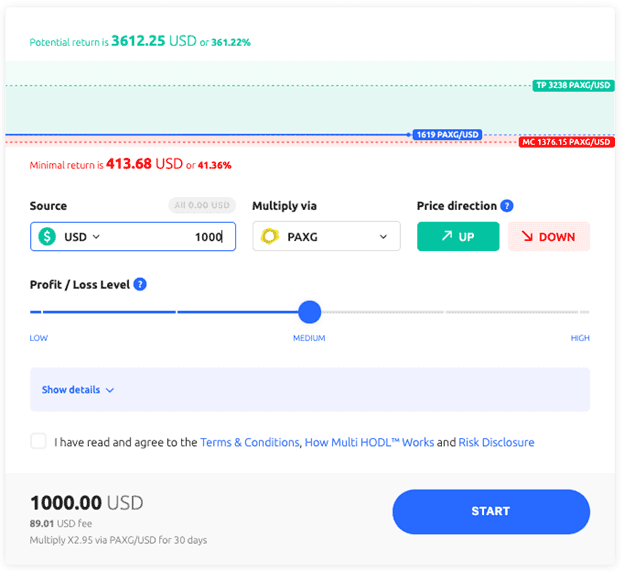This screenshot has width=624, height=571.
Task: Click the MC 1376.15 PAXG/USD chart label
Action: [566, 143]
